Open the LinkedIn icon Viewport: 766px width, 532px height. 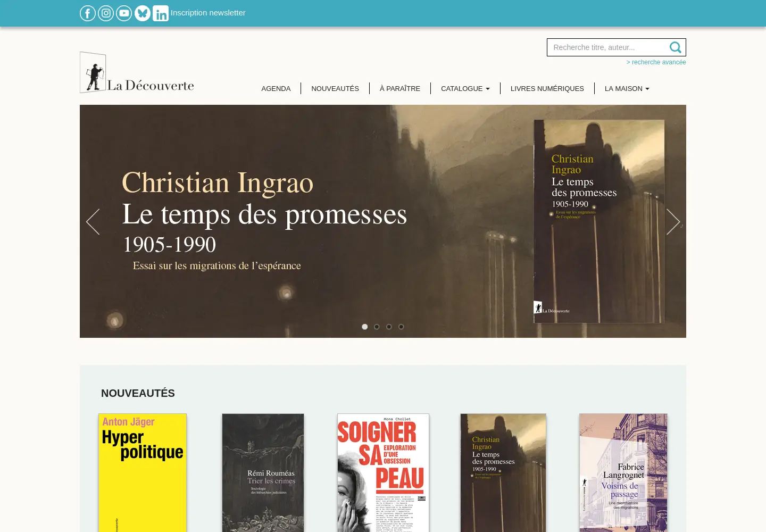pos(161,13)
